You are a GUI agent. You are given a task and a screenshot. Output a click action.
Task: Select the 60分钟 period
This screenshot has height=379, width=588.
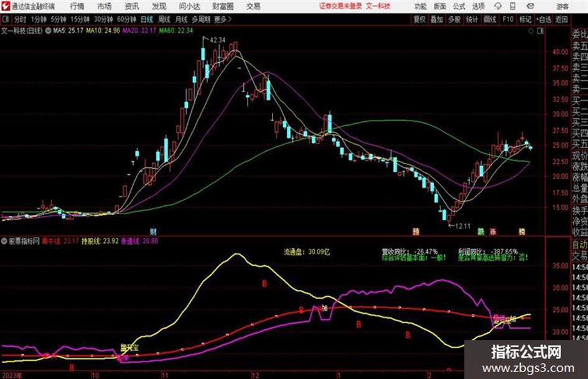(126, 19)
